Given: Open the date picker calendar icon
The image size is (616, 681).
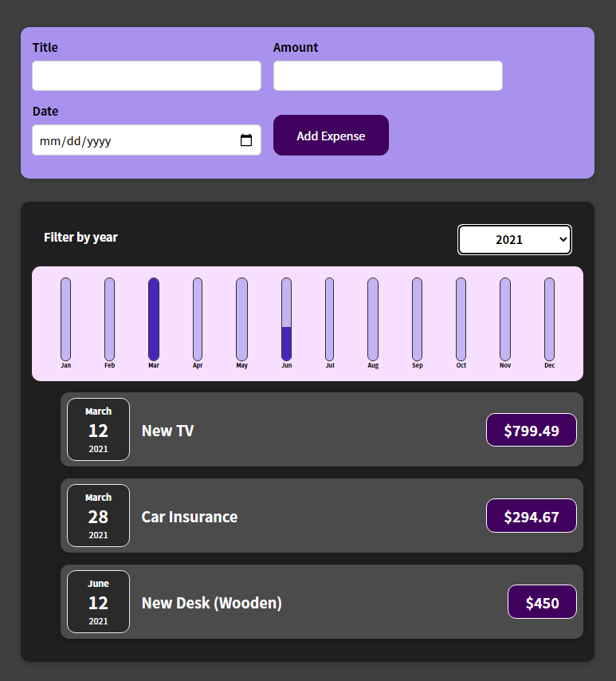Looking at the screenshot, I should pos(247,140).
